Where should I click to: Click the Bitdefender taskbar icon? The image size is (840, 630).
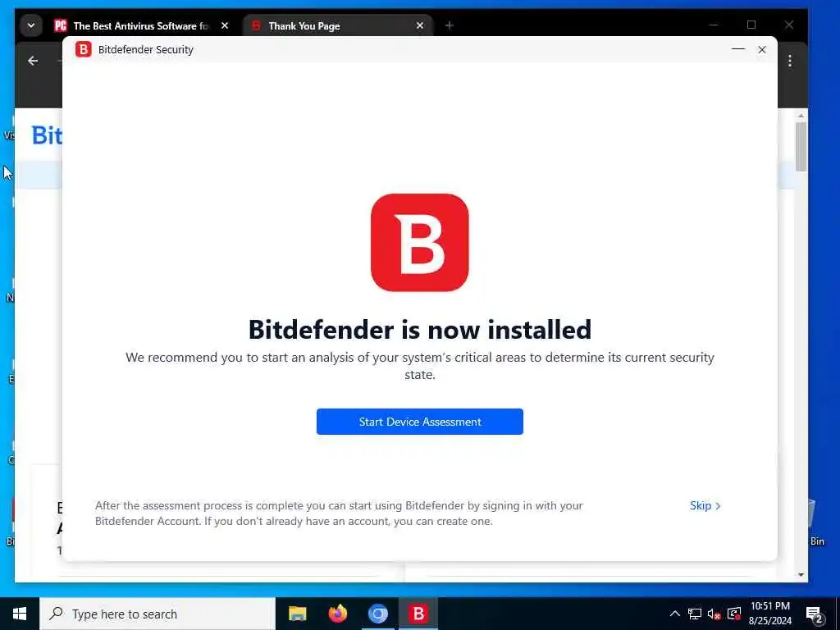(x=418, y=614)
